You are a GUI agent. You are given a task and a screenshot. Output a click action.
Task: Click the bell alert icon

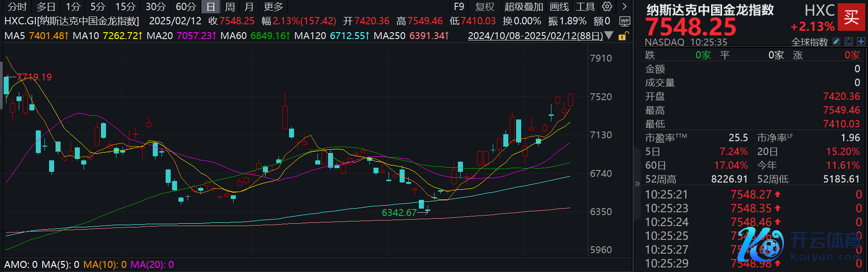[x=849, y=42]
